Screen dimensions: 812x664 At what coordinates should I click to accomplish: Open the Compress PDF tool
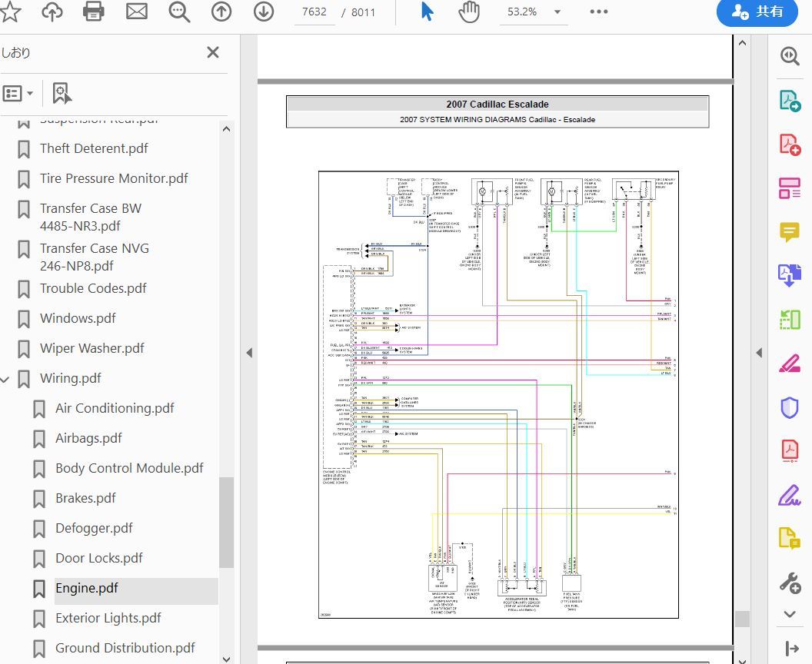pos(789,451)
